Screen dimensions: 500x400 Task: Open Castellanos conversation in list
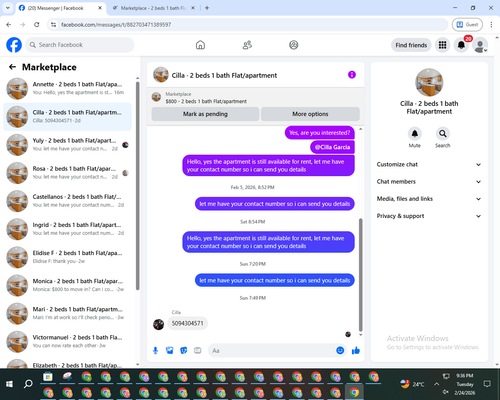pos(68,201)
